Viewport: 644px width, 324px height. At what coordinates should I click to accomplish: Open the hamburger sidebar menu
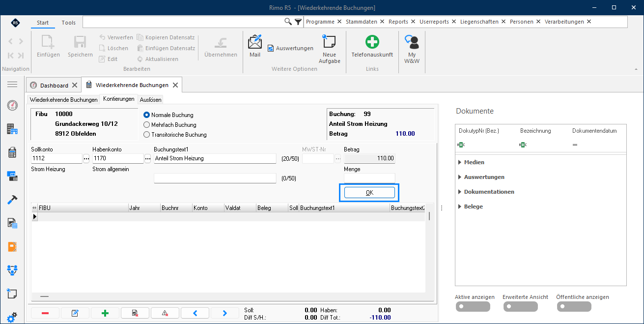click(x=12, y=85)
